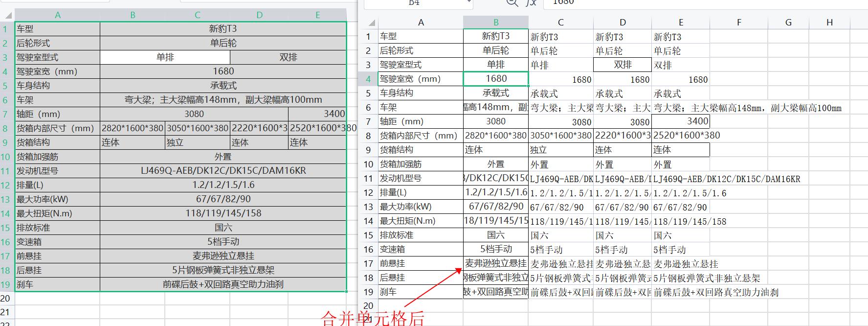The width and height of the screenshot is (868, 326).
Task: Click merged 国六 cell in gray-shaded sheet
Action: click(223, 228)
